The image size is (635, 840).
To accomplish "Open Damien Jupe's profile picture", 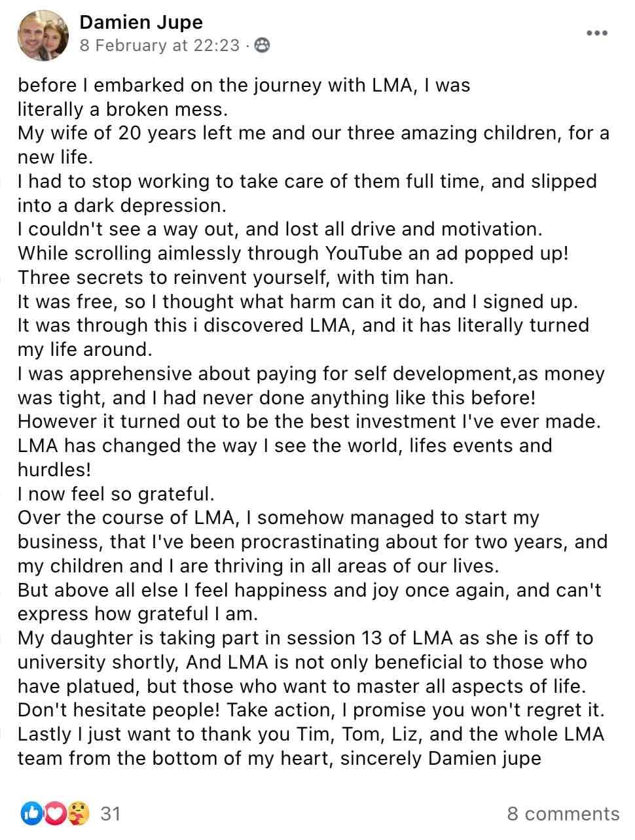I will click(43, 33).
